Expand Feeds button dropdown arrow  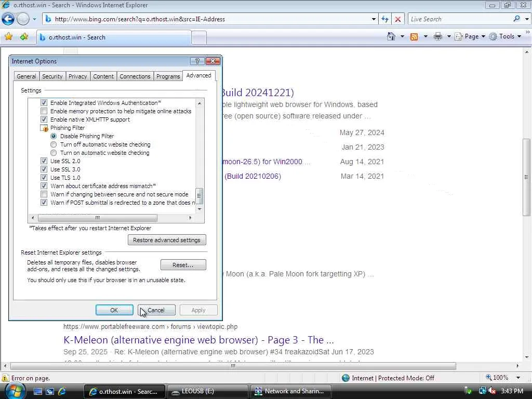tap(425, 36)
